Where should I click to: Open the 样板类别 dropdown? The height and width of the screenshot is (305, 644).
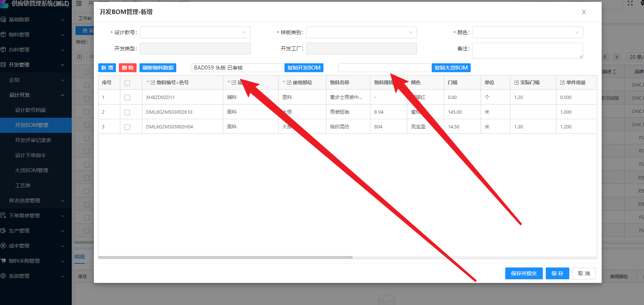point(361,32)
